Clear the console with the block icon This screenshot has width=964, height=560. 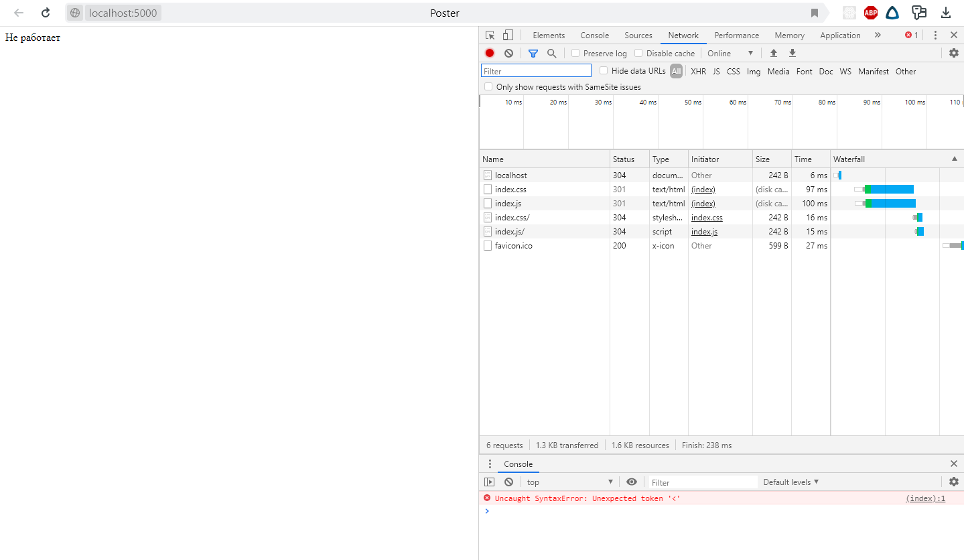pos(508,482)
